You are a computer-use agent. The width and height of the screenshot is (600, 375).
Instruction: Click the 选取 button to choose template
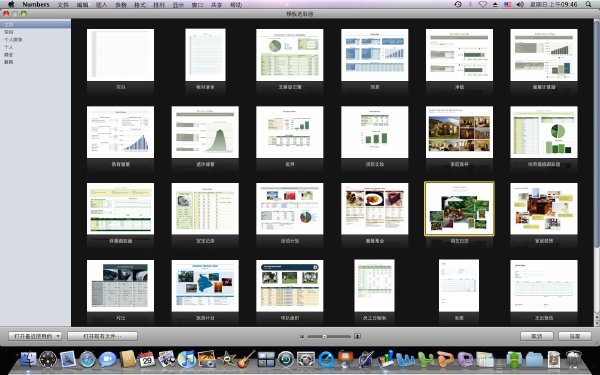575,336
